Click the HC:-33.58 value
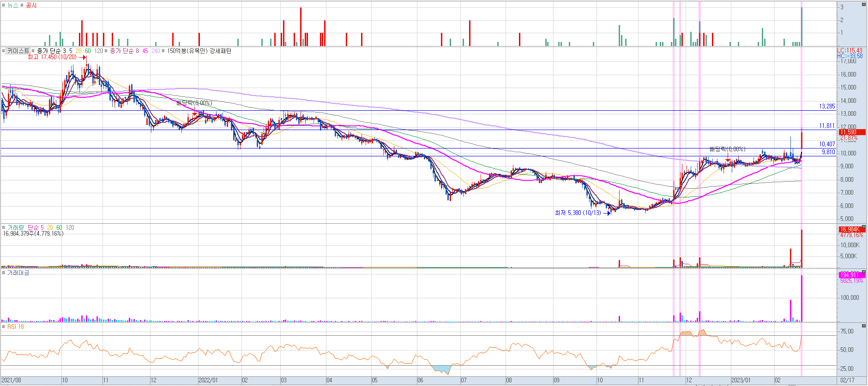Screen dimensions: 868x386 850,56
